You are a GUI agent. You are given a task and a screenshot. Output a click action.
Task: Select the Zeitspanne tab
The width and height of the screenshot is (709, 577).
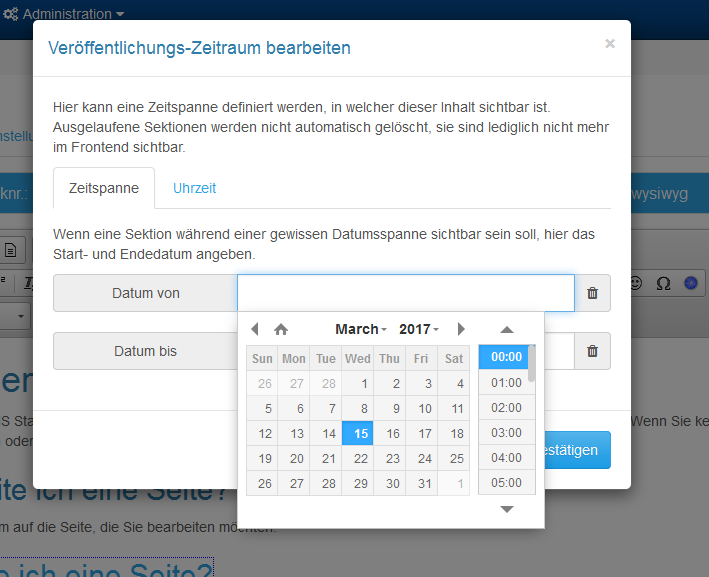point(104,188)
